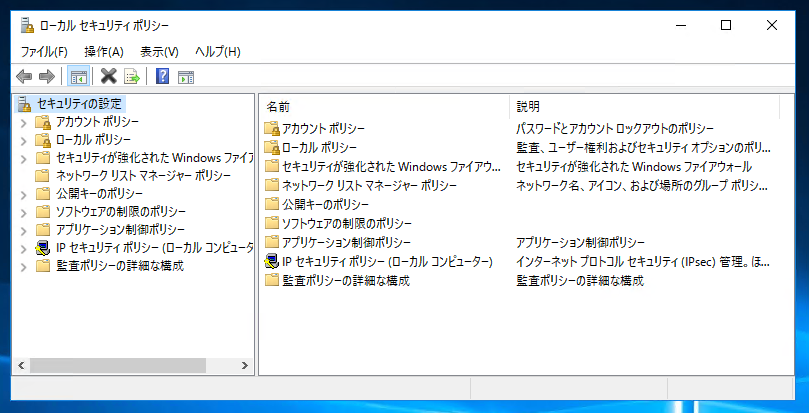
Task: Click the 監査ポリシーの詳細な構成 description text
Action: (x=580, y=281)
